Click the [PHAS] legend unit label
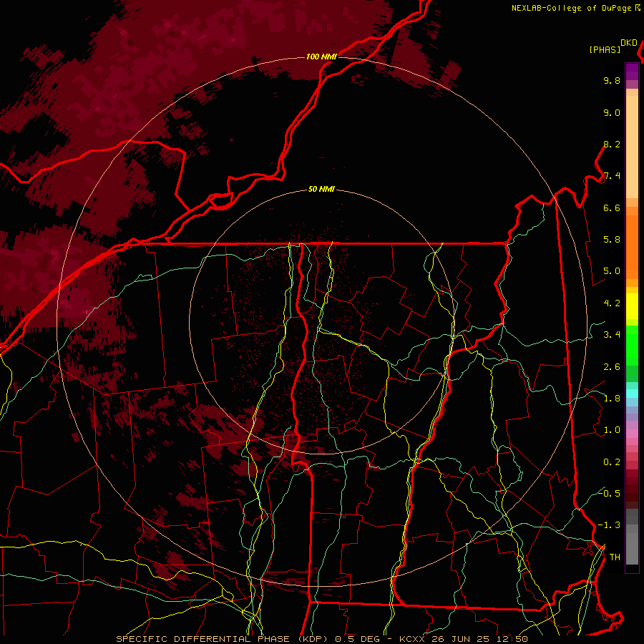 coord(605,49)
